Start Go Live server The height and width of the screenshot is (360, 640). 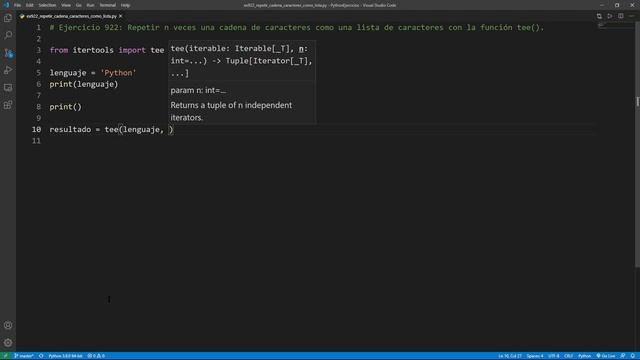click(606, 356)
